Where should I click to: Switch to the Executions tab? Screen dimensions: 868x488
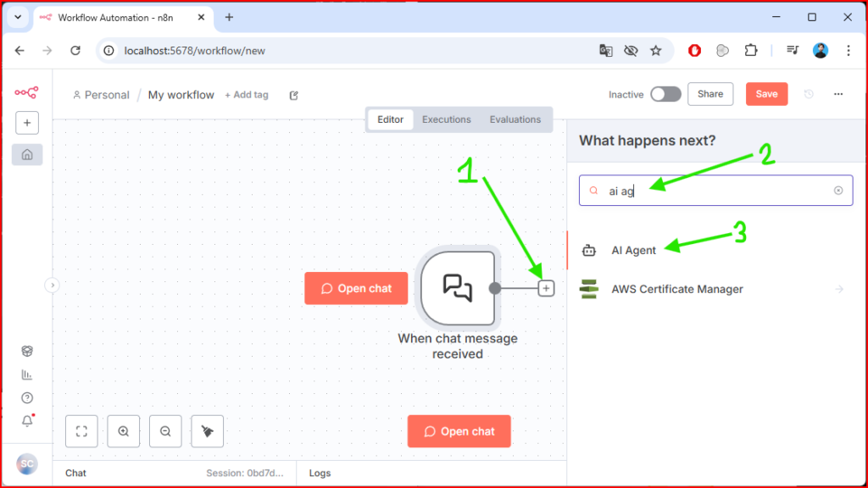coord(446,119)
